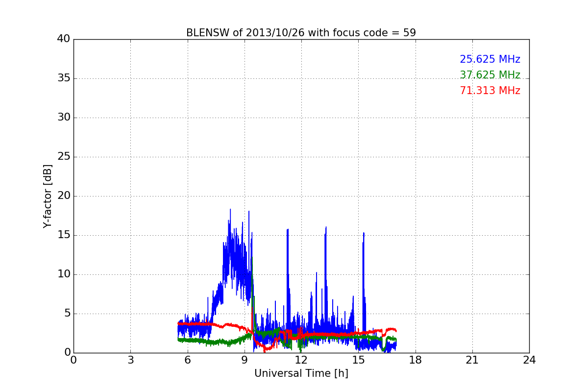Image resolution: width=588 pixels, height=392 pixels.
Task: Click the x-axis tick label 3
Action: pos(130,360)
